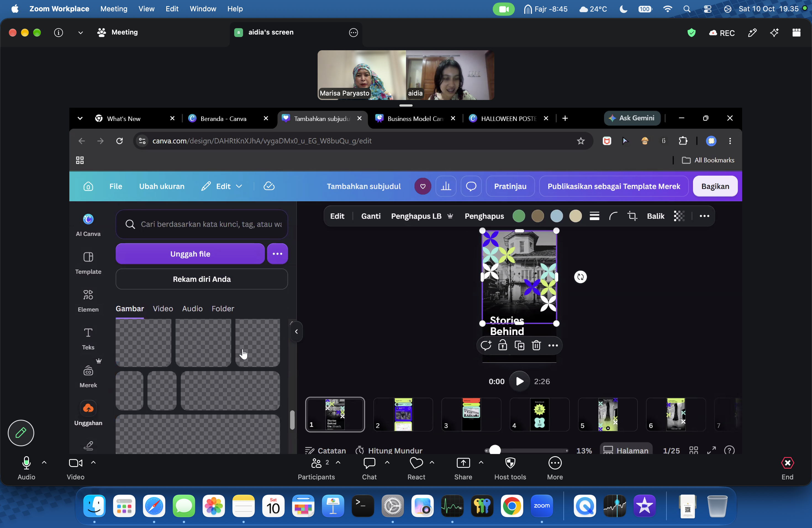
Task: Click the Canva home icon
Action: click(x=88, y=186)
